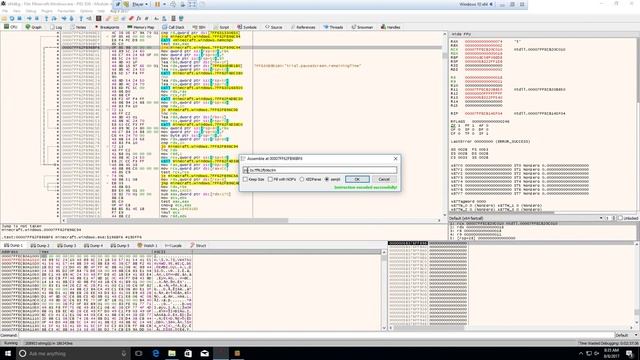Click the disassembly vertical scrollbar
This screenshot has height=360, width=640.
445,124
